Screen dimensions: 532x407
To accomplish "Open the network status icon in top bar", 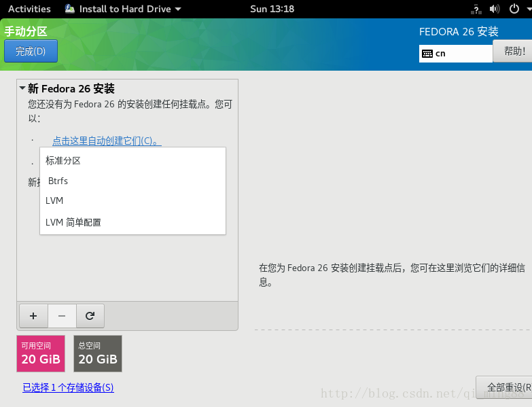I will (476, 9).
